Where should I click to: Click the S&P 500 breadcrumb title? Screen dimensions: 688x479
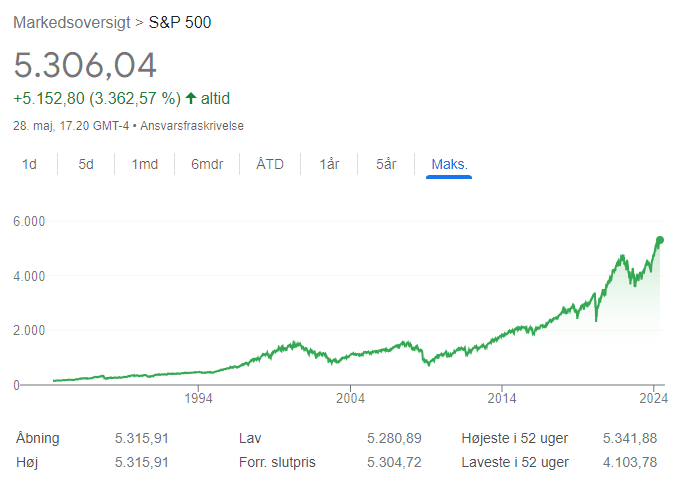[180, 21]
